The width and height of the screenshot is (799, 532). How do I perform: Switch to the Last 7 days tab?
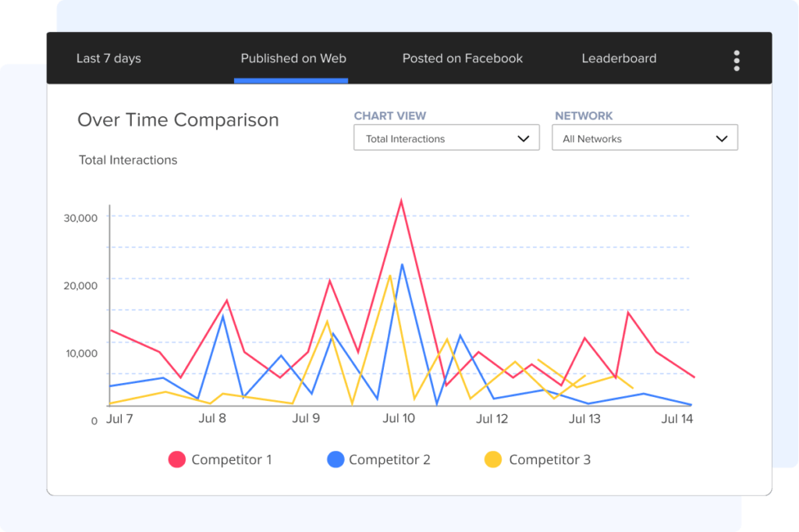point(108,59)
